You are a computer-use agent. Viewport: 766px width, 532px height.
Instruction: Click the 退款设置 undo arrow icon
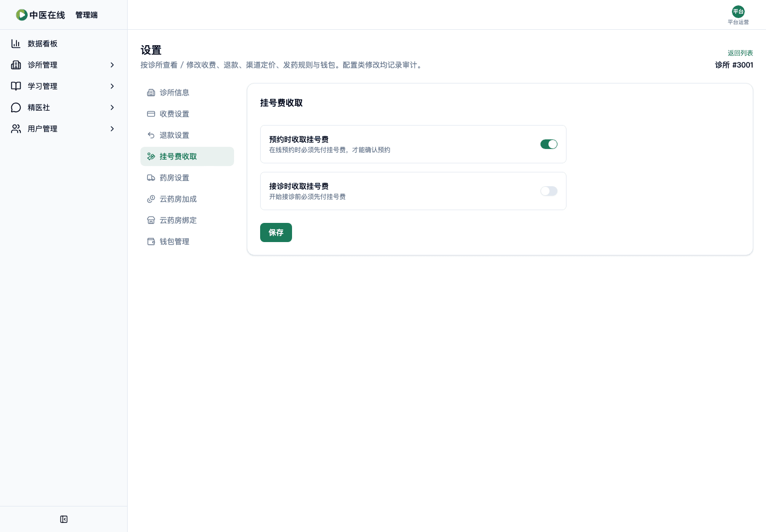tap(151, 135)
